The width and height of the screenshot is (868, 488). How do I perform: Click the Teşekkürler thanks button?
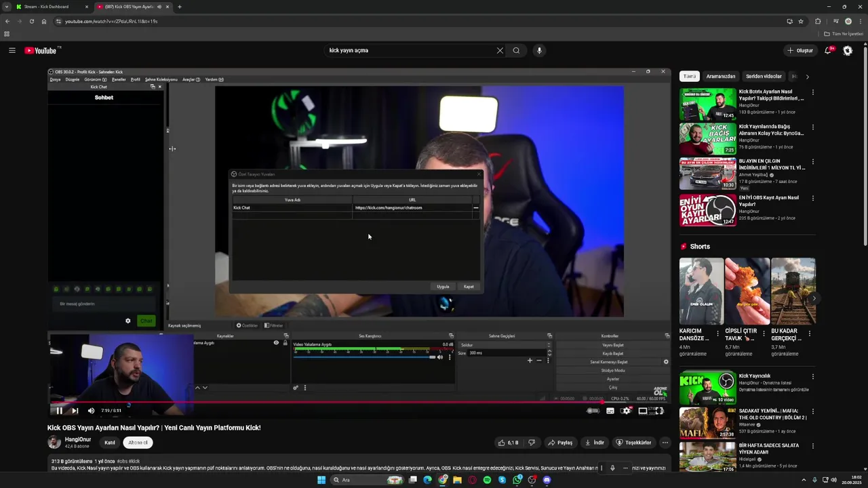tap(633, 443)
